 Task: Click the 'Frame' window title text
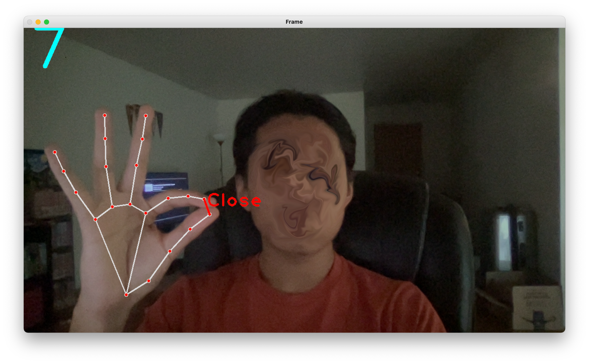294,22
